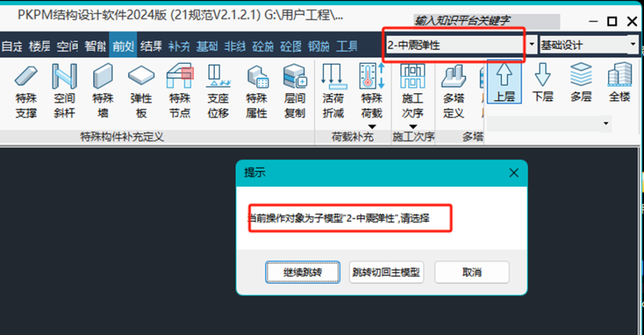Open the 基础 ribbon tab

(207, 46)
